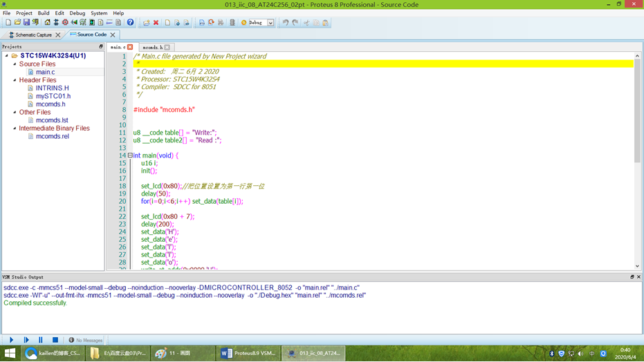The height and width of the screenshot is (362, 644).
Task: Open the Design Explorer toolbar icon
Action: point(92,23)
